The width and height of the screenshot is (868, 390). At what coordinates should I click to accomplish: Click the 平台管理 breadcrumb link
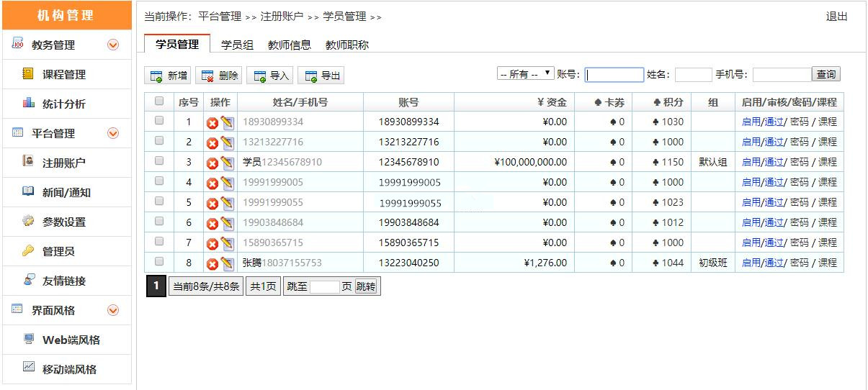click(x=220, y=17)
